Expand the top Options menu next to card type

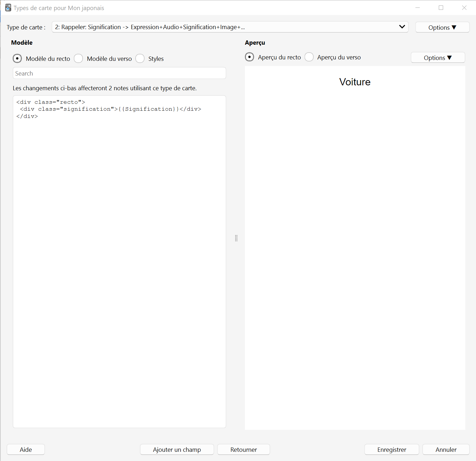tap(442, 27)
